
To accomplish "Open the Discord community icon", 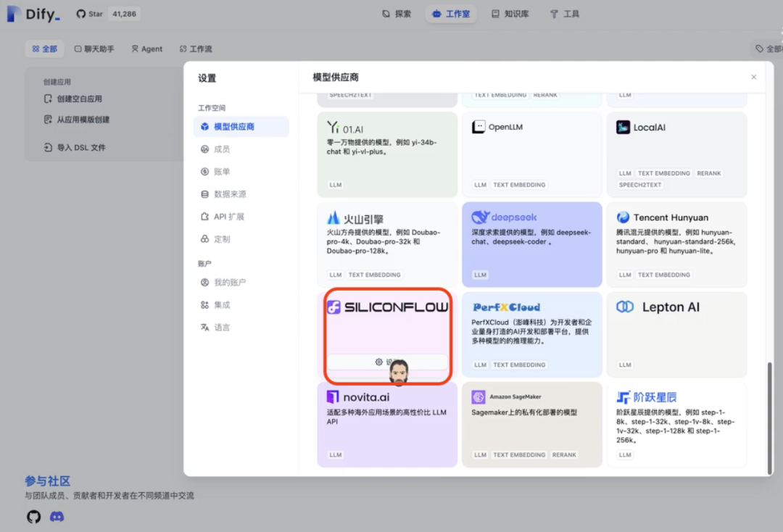I will [57, 517].
